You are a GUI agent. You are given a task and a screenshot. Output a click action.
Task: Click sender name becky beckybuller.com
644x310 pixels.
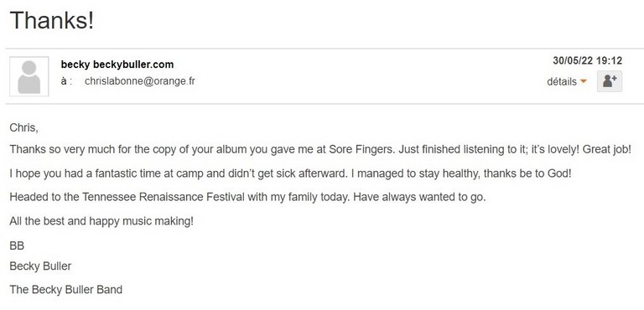[117, 65]
